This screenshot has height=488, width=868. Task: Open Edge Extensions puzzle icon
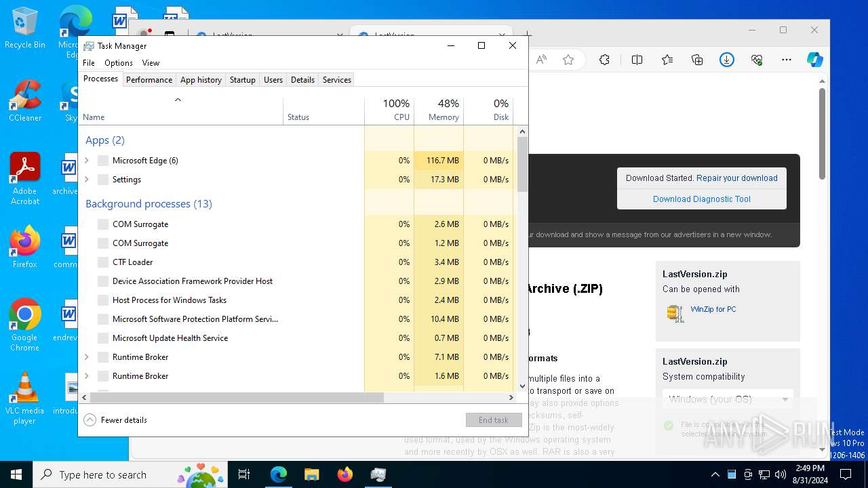tap(604, 60)
